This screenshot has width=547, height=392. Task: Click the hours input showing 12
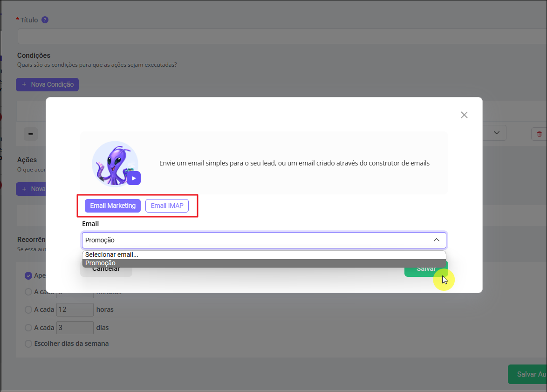[75, 309]
